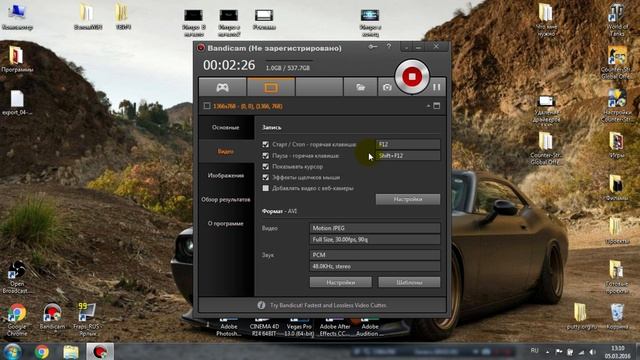Open the Шаблоны presets button
640x360 pixels.
409,282
